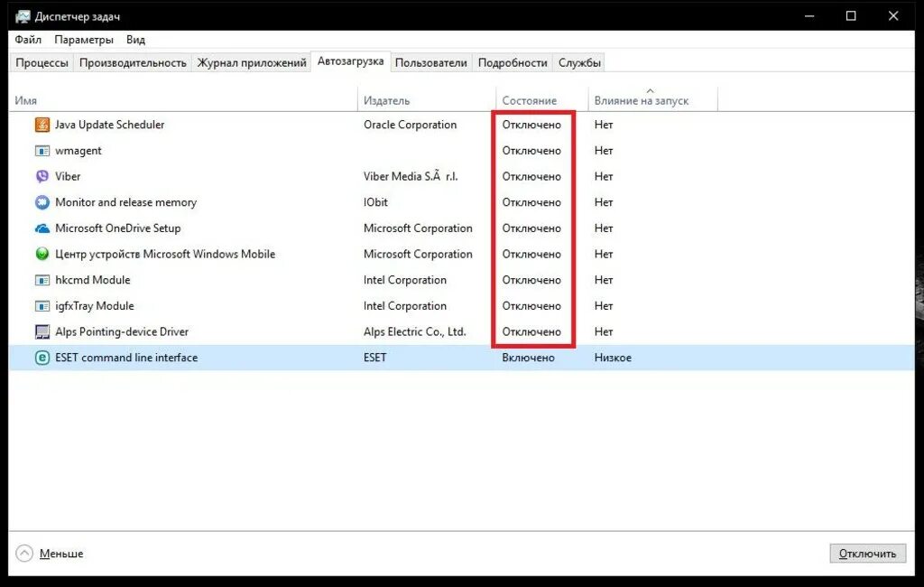Click the Viber Media publisher cell

[x=411, y=176]
